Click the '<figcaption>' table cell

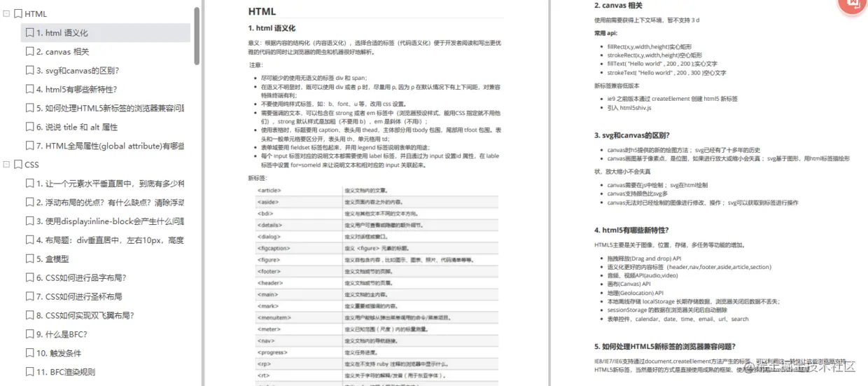[x=298, y=248]
